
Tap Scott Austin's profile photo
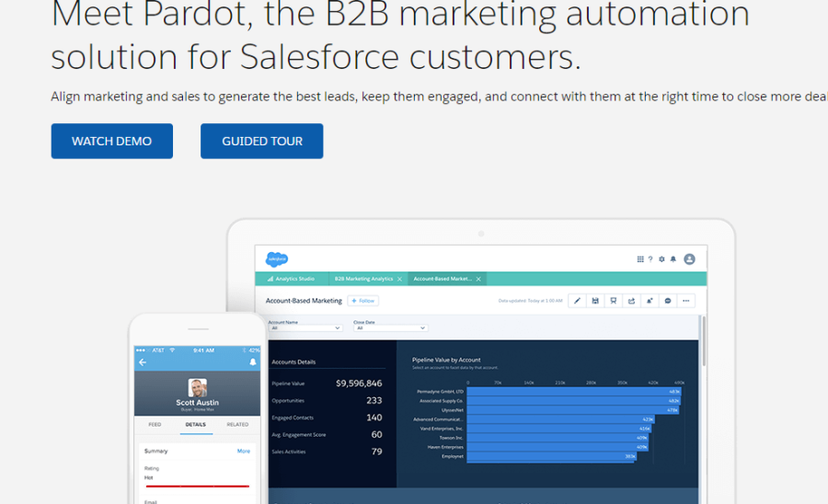click(x=197, y=387)
